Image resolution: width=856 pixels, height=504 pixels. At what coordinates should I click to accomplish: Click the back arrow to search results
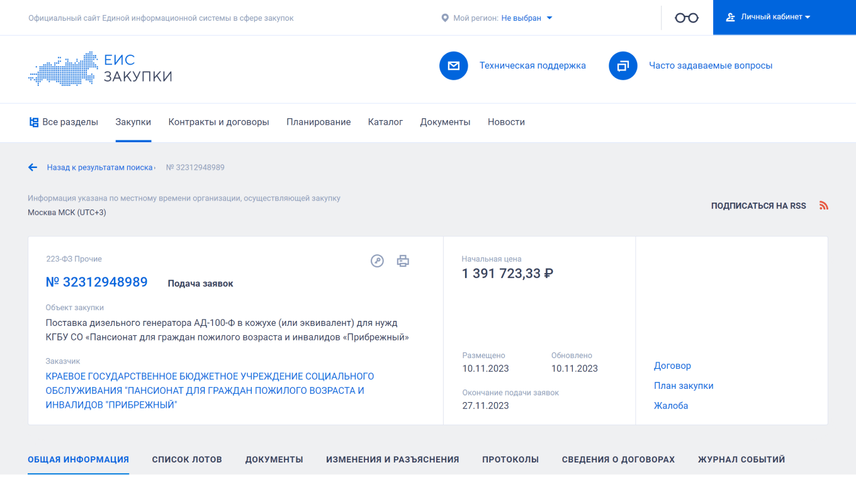click(33, 167)
